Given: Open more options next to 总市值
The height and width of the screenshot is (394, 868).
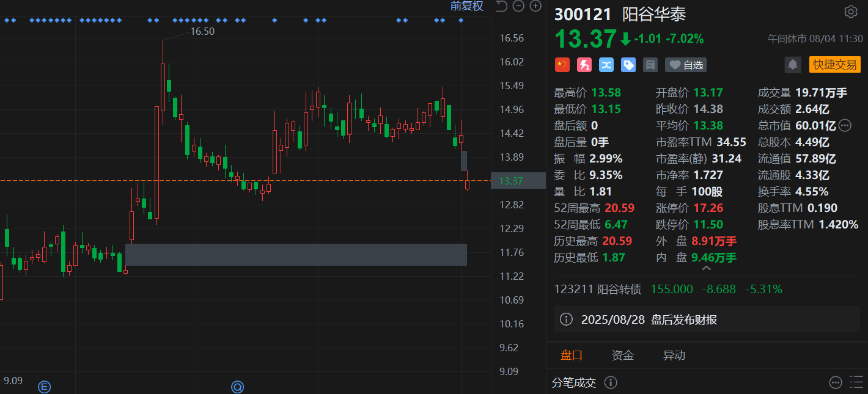Looking at the screenshot, I should pos(845,126).
